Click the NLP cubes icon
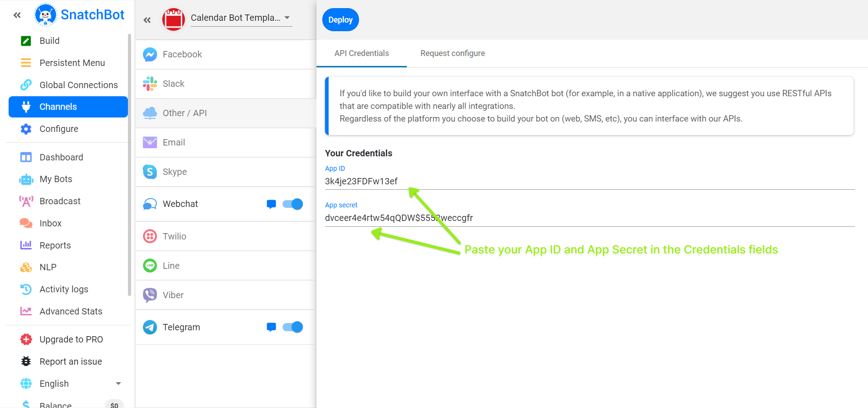The height and width of the screenshot is (408, 868). (x=26, y=267)
